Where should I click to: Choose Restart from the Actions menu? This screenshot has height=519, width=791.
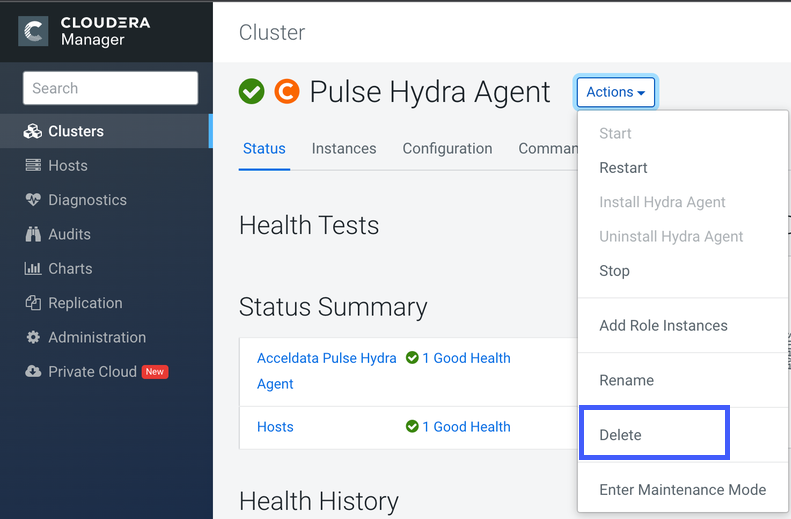pos(683,167)
